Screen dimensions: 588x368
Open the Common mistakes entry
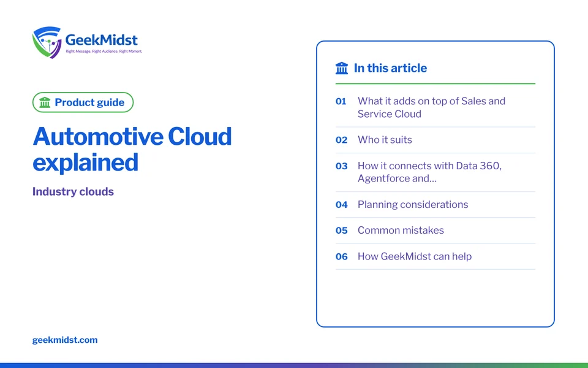[435, 230]
